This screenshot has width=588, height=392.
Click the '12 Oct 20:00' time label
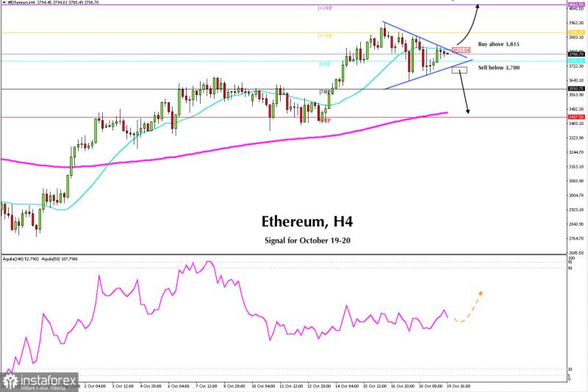(x=319, y=385)
